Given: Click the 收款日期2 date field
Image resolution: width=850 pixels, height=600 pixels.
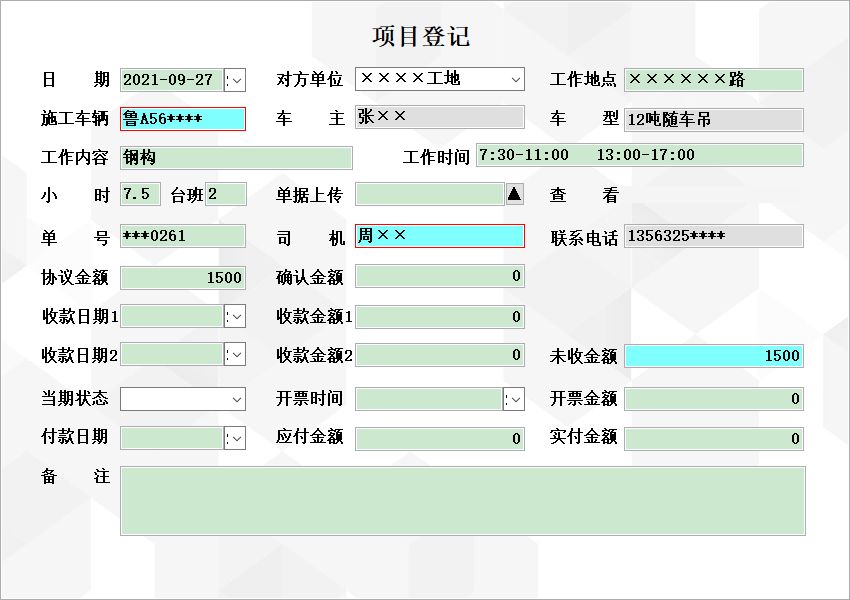Looking at the screenshot, I should (172, 355).
